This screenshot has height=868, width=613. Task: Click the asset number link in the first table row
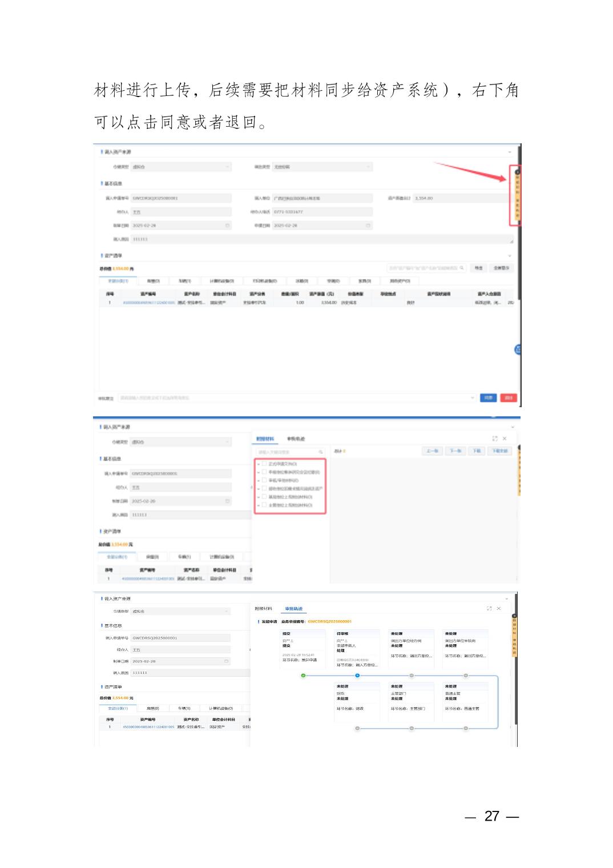(x=148, y=303)
